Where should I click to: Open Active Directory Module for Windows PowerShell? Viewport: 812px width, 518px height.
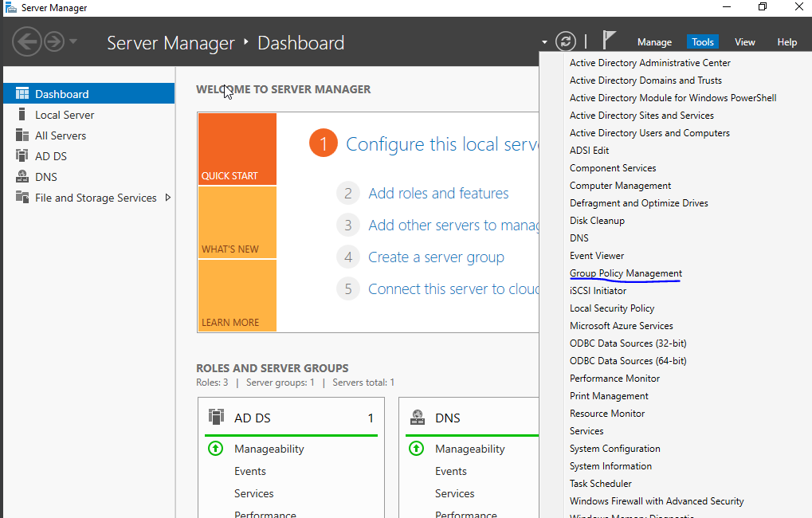click(x=673, y=98)
